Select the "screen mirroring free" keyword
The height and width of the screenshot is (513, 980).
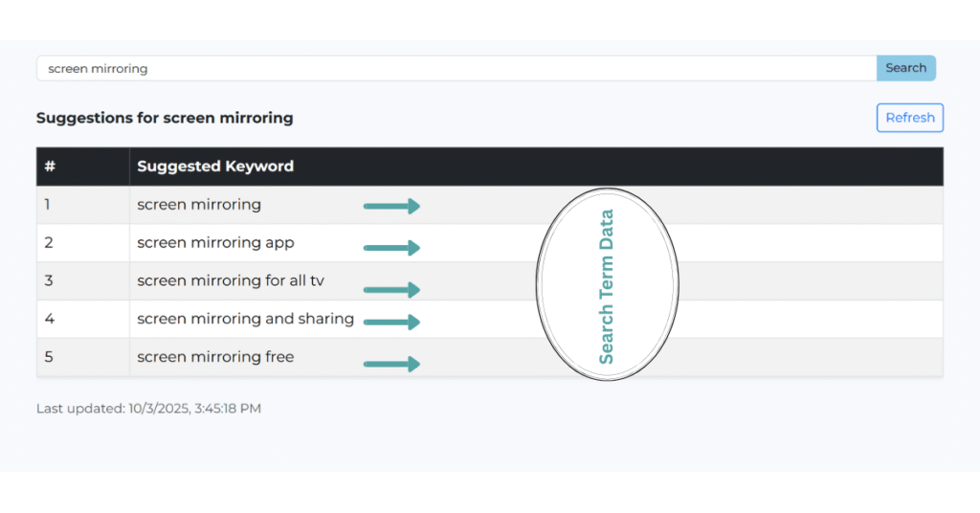pyautogui.click(x=215, y=357)
